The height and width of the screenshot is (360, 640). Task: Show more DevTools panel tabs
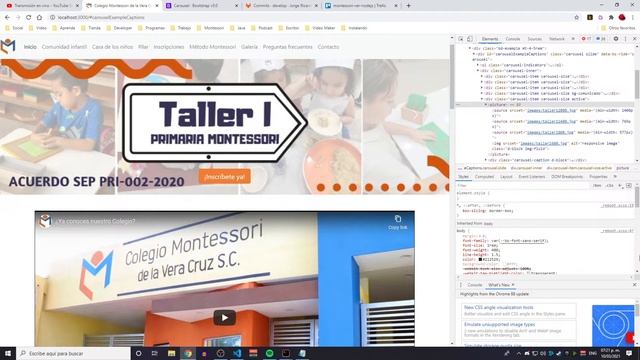(573, 39)
